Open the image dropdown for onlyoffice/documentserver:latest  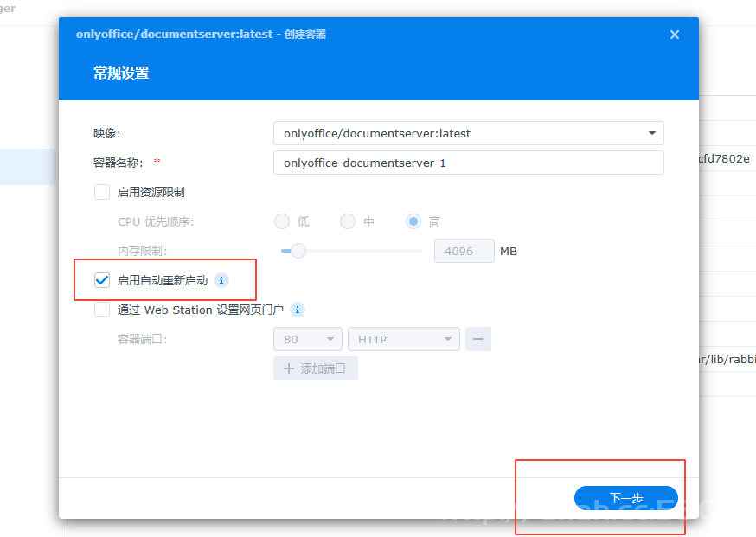[468, 133]
